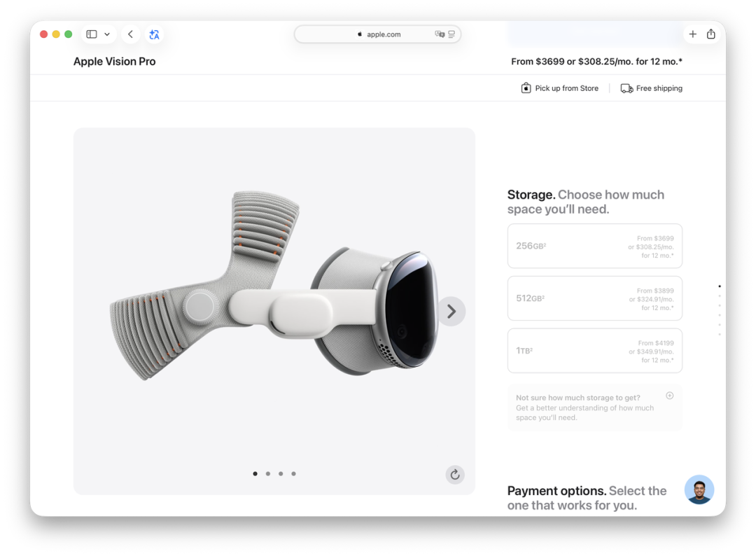
Task: Select the first gallery dot
Action: (x=255, y=473)
